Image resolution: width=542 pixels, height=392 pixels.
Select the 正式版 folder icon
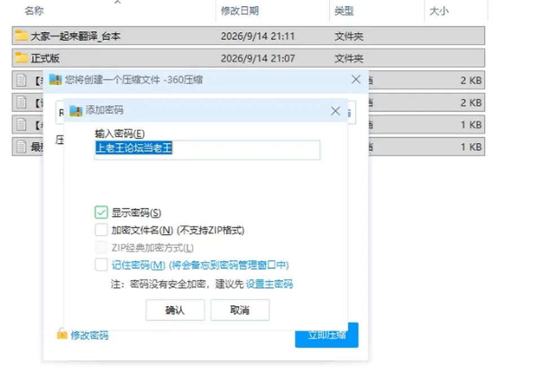[x=21, y=58]
